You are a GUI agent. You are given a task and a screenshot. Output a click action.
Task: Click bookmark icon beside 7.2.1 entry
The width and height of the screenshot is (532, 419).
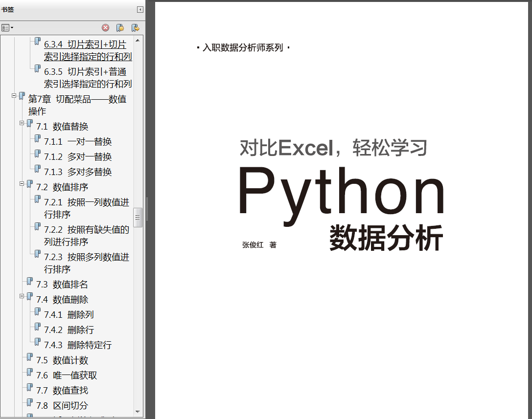38,199
